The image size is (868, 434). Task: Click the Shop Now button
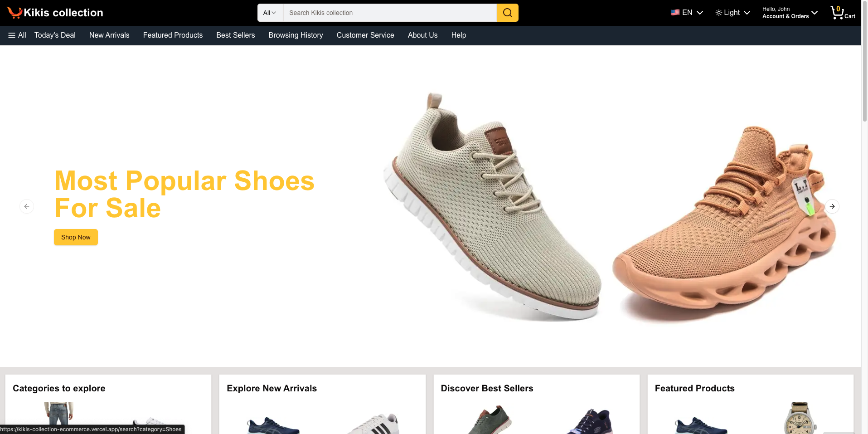click(76, 237)
